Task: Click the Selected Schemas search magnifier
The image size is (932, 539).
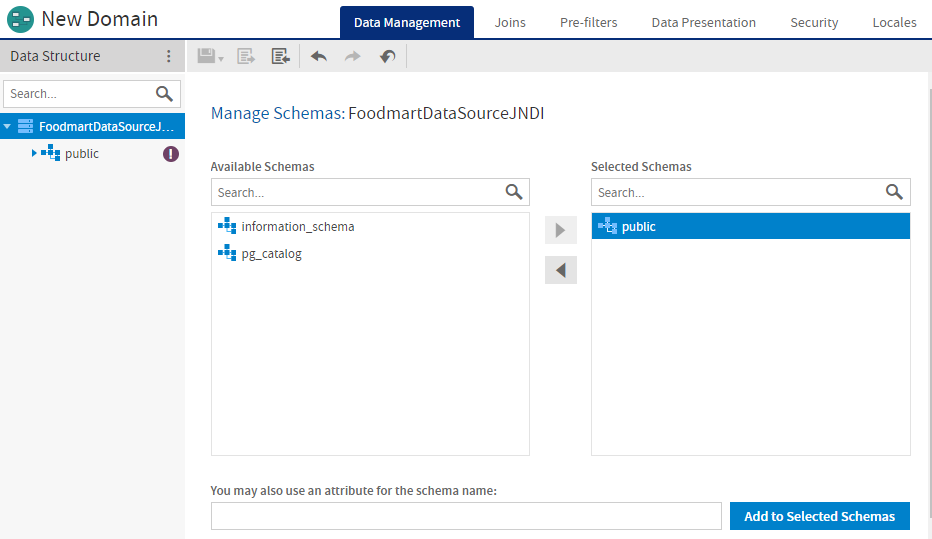Action: pos(895,192)
